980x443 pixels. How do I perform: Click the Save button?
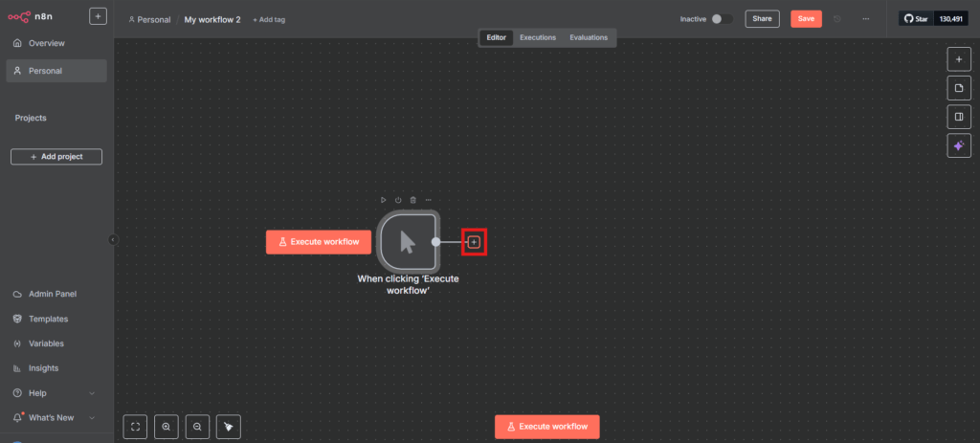click(806, 19)
